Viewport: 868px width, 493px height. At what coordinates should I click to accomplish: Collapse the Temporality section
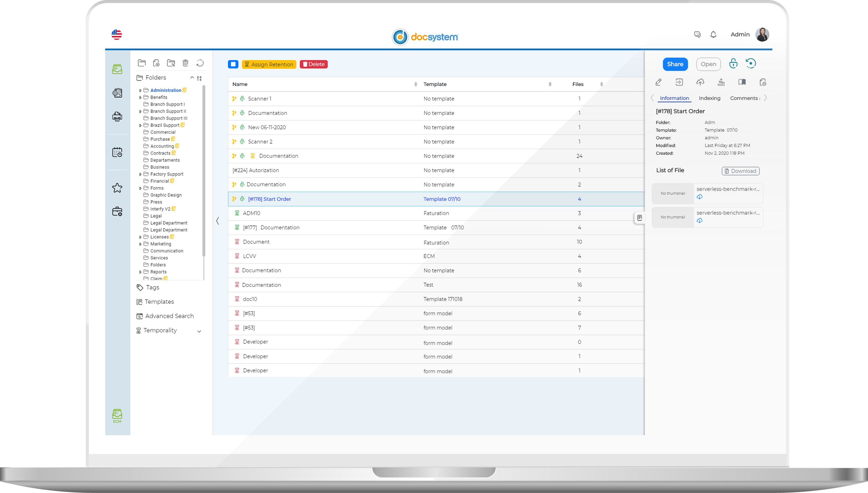[x=199, y=331]
